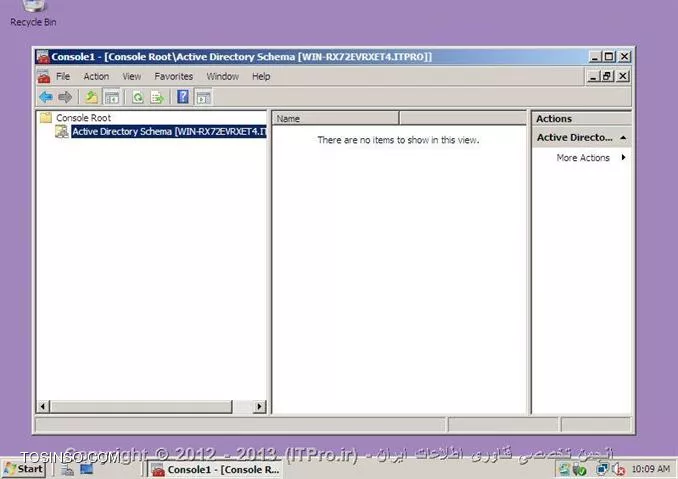Click the network tray icon

(601, 469)
